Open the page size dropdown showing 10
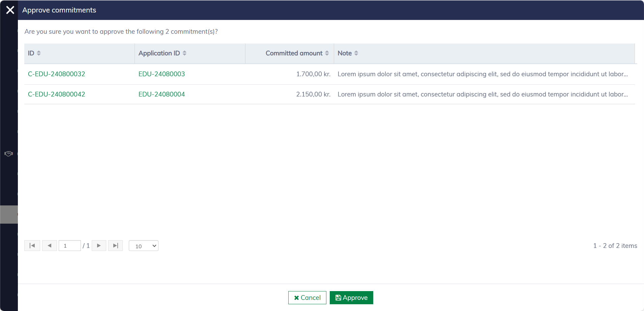 (x=144, y=246)
